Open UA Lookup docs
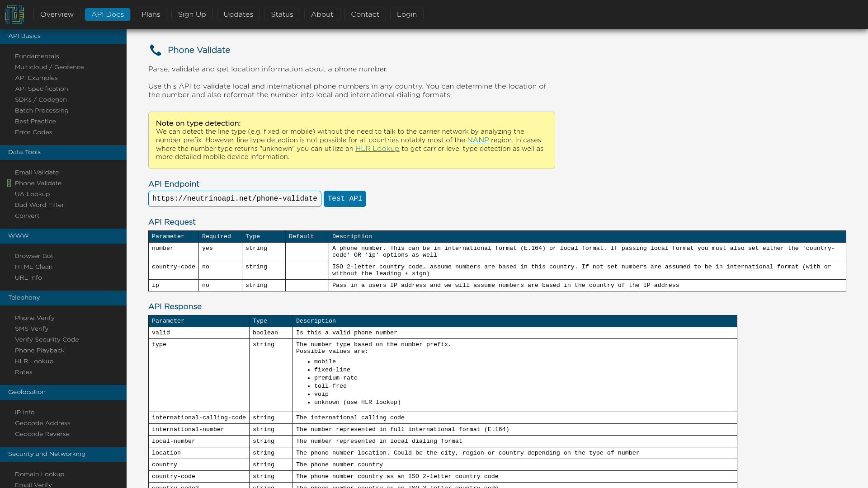This screenshot has width=868, height=488. 32,194
